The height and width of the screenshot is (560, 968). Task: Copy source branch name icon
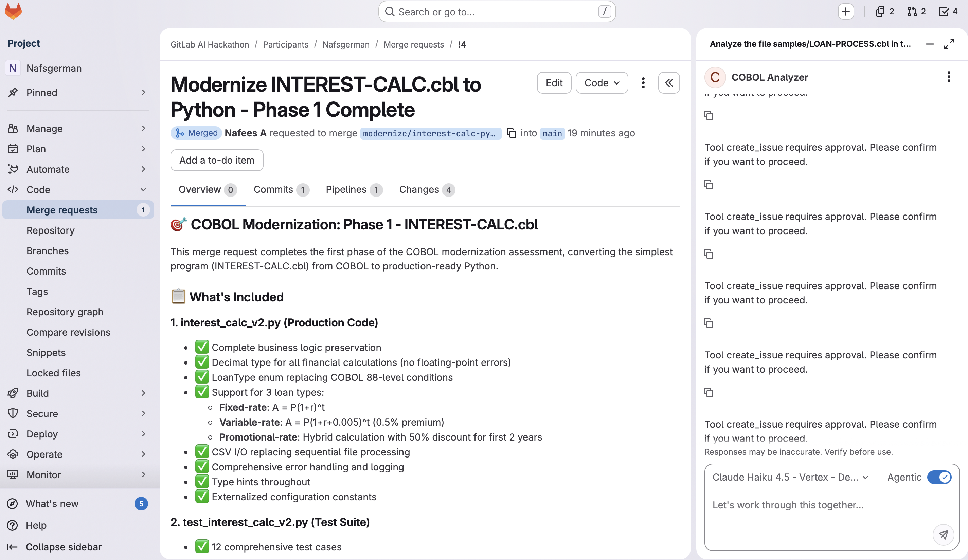click(x=511, y=133)
